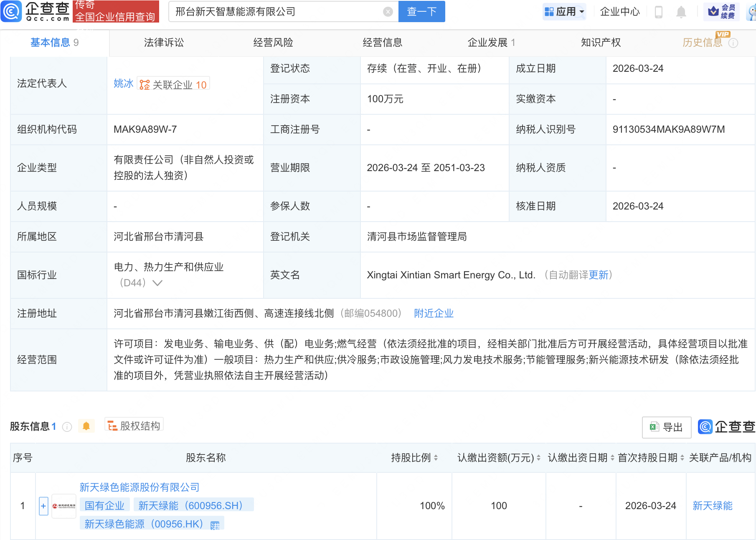Click the info icon beside 历史信息
The image size is (756, 540).
[x=733, y=43]
